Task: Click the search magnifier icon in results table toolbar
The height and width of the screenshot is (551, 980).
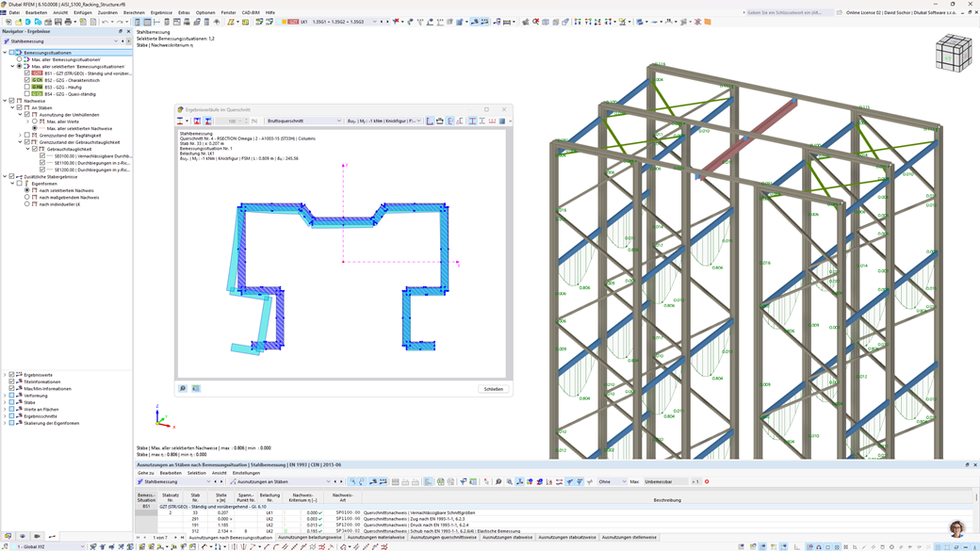Action: tap(498, 481)
